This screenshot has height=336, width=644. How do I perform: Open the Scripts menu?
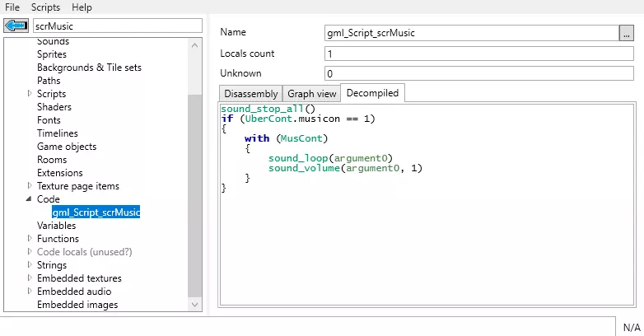[45, 7]
